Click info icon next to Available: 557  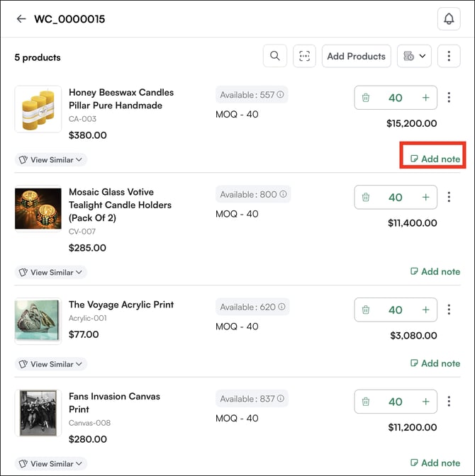point(281,95)
